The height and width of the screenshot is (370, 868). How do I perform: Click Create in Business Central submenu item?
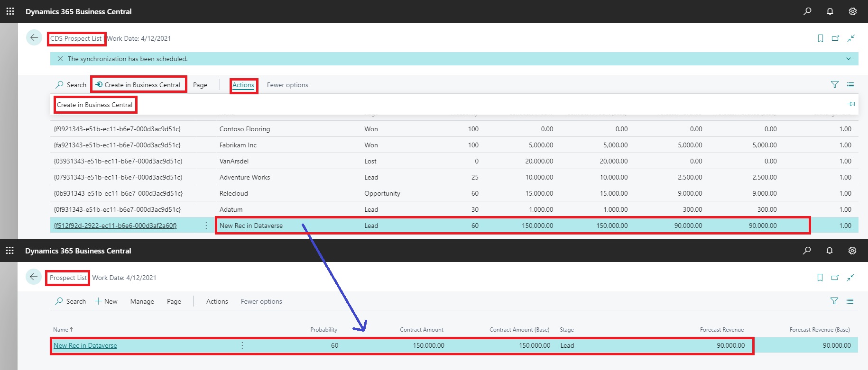[95, 105]
